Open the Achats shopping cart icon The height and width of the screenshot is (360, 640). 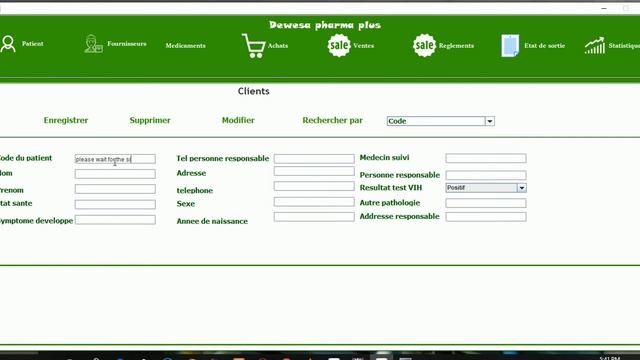[x=253, y=46]
